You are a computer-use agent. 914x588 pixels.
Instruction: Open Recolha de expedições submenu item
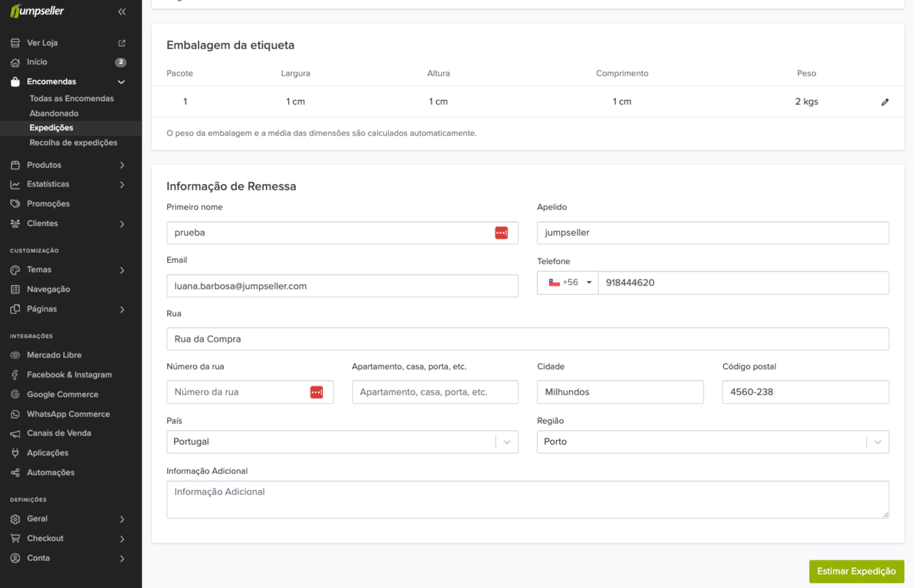click(73, 143)
